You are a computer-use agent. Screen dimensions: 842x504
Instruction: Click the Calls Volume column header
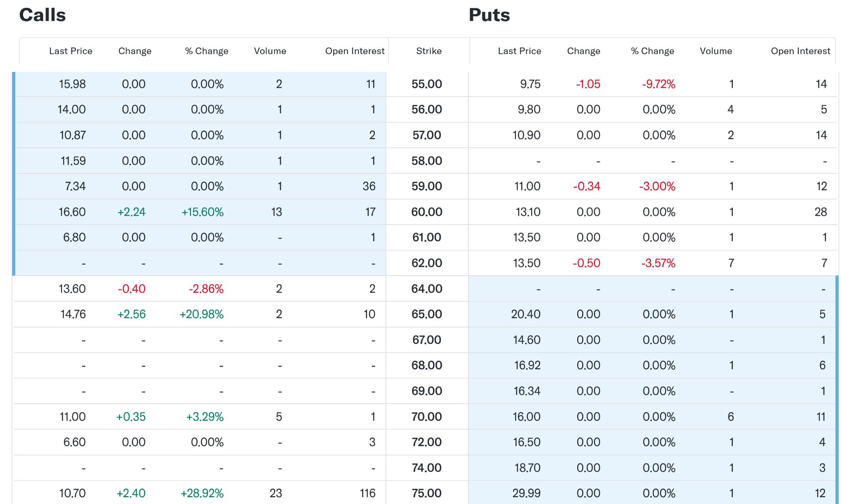pyautogui.click(x=270, y=51)
